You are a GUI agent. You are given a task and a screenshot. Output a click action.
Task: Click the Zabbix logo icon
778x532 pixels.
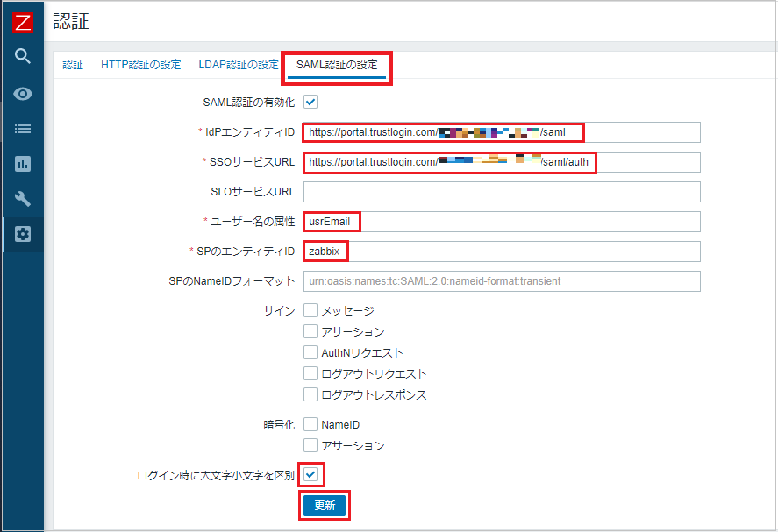tap(22, 22)
